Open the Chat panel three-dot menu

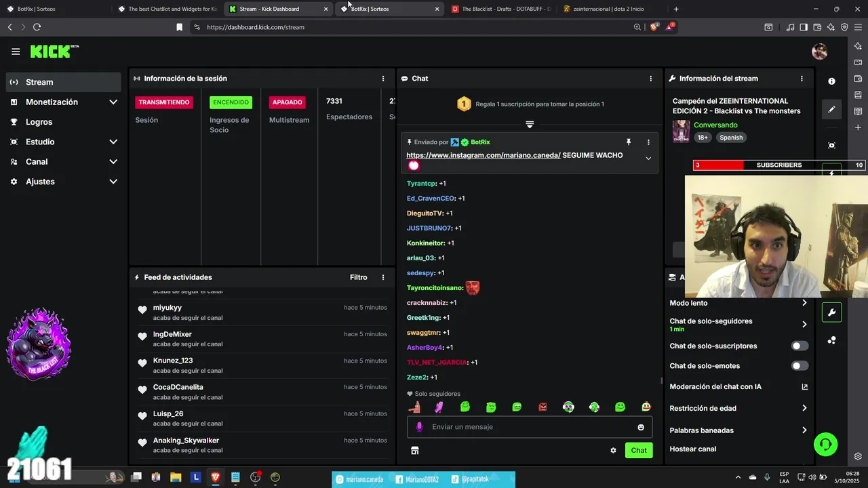coord(650,79)
